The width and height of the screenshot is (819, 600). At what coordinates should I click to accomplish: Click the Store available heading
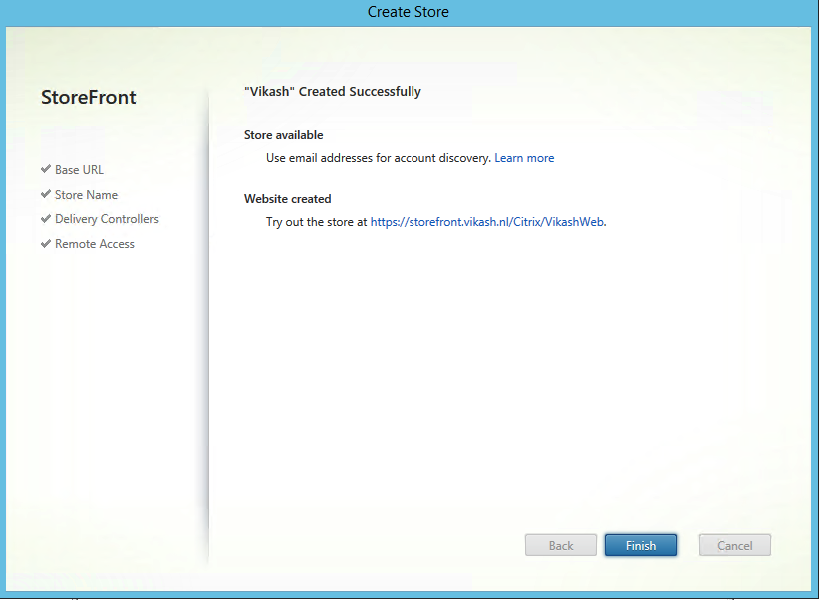coord(284,135)
